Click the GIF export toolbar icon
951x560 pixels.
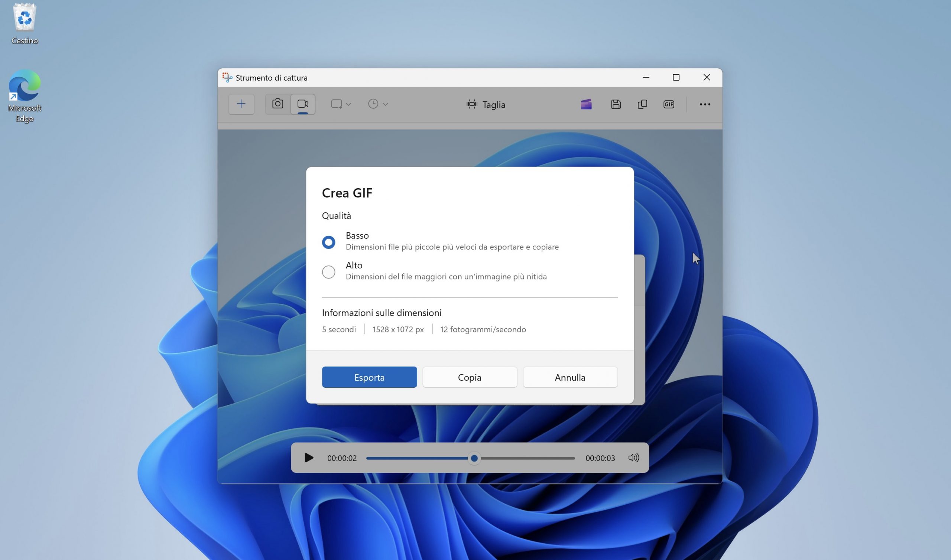669,104
